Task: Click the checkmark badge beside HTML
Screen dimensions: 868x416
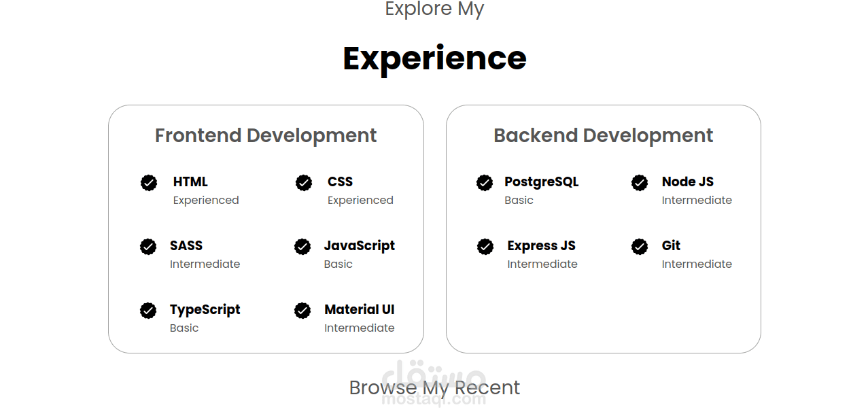Action: (149, 183)
